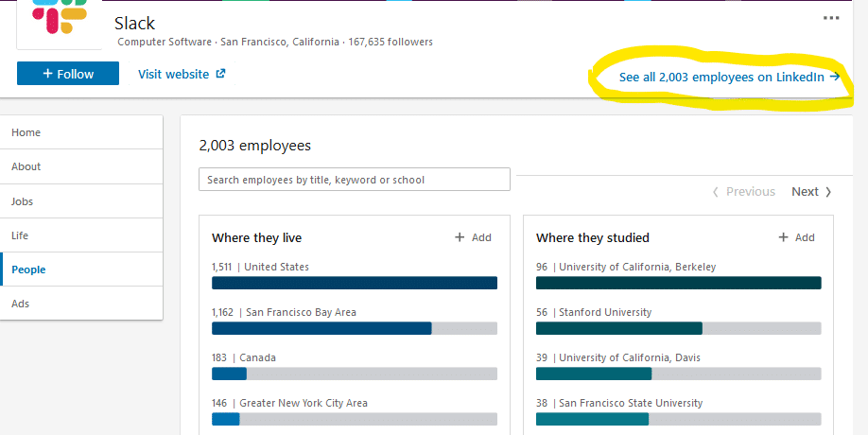See all 2,003 employees on LinkedIn
This screenshot has height=435, width=868.
(722, 78)
